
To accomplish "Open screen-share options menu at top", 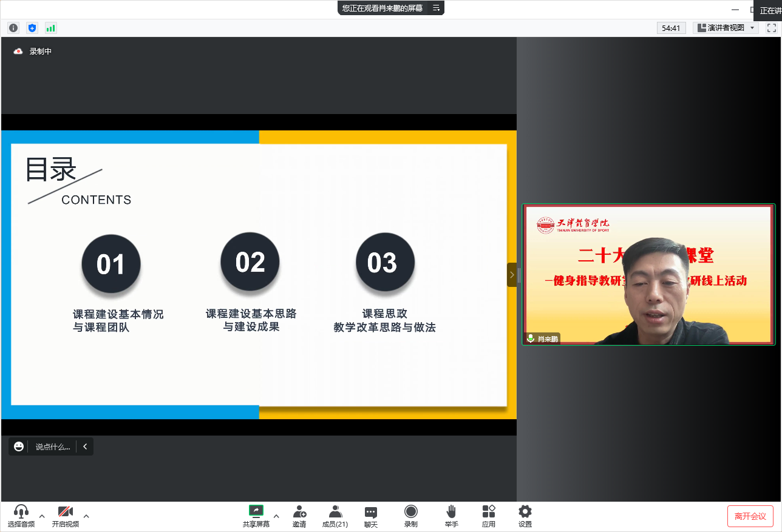I will [436, 8].
